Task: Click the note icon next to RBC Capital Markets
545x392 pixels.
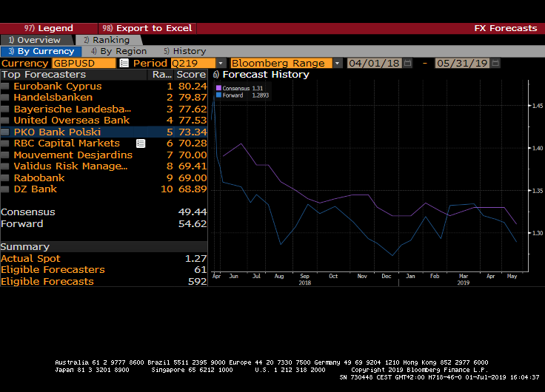Action: click(141, 143)
